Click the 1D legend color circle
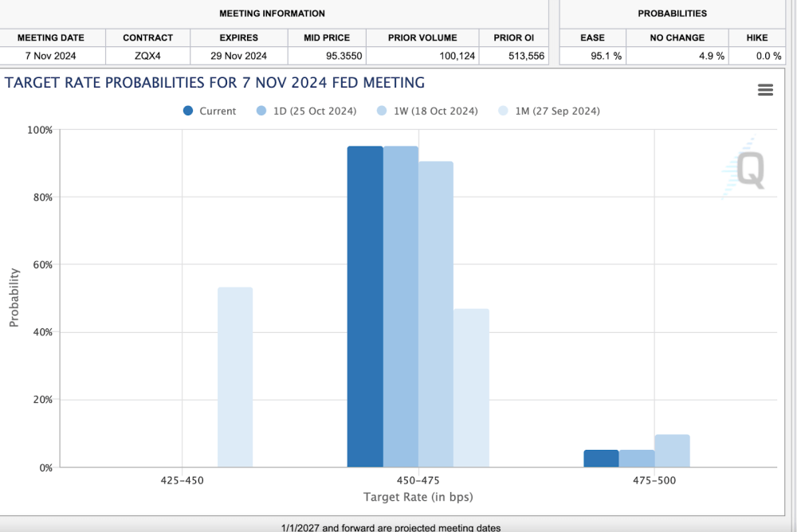Screen dimensions: 797x532 point(262,111)
